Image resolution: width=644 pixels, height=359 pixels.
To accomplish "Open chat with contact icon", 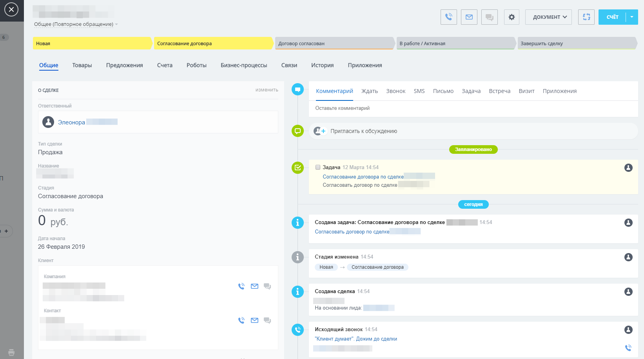I will 267,321.
